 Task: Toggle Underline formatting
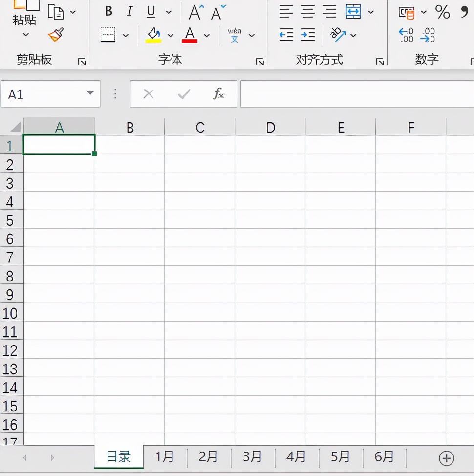(x=151, y=11)
